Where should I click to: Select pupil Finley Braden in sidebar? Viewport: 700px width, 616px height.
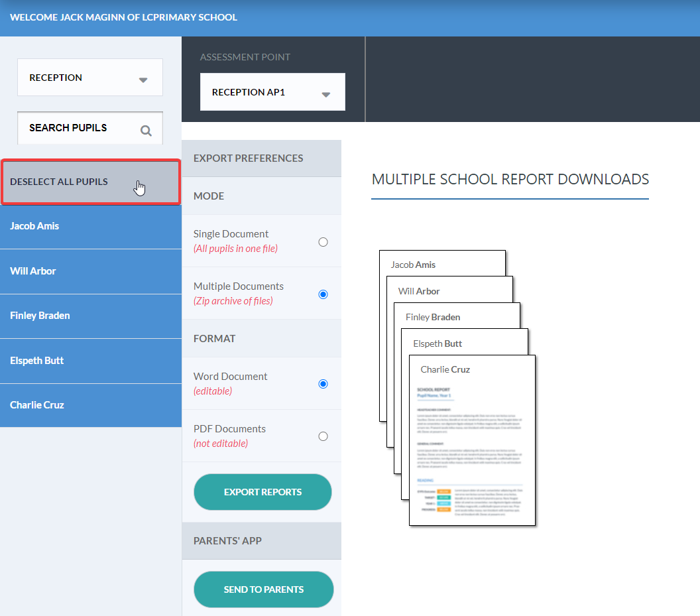click(x=91, y=316)
